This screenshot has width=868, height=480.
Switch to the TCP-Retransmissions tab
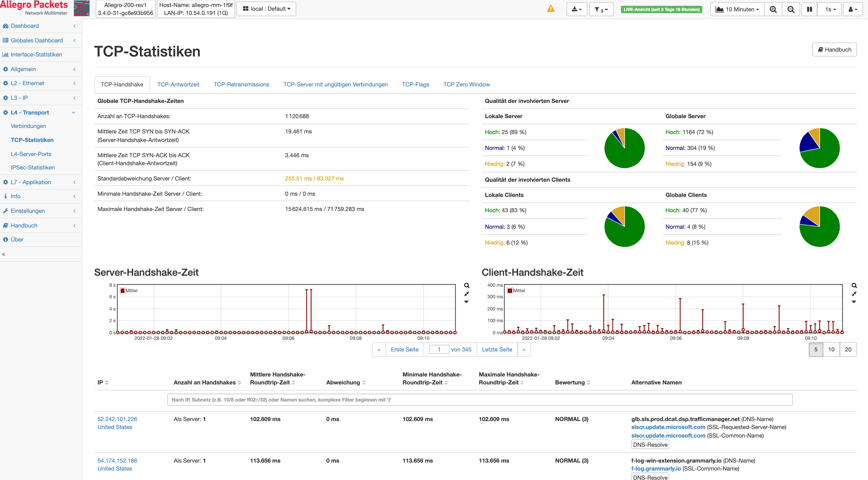(x=241, y=85)
